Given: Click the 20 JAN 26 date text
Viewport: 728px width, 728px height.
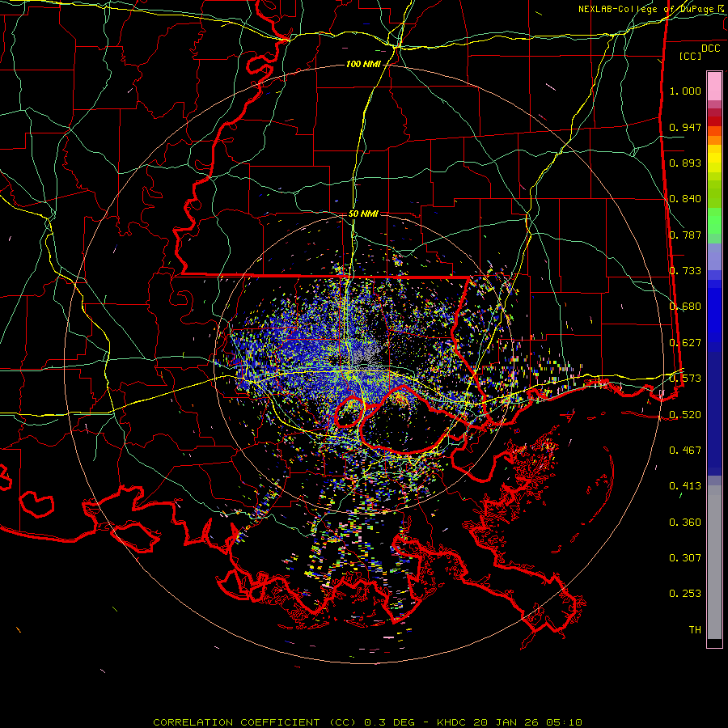Looking at the screenshot, I should [x=508, y=722].
